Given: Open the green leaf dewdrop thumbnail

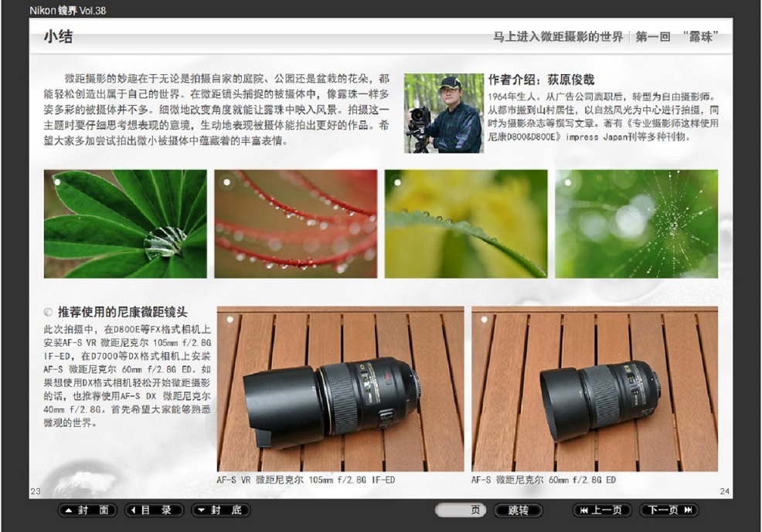Looking at the screenshot, I should [x=125, y=224].
